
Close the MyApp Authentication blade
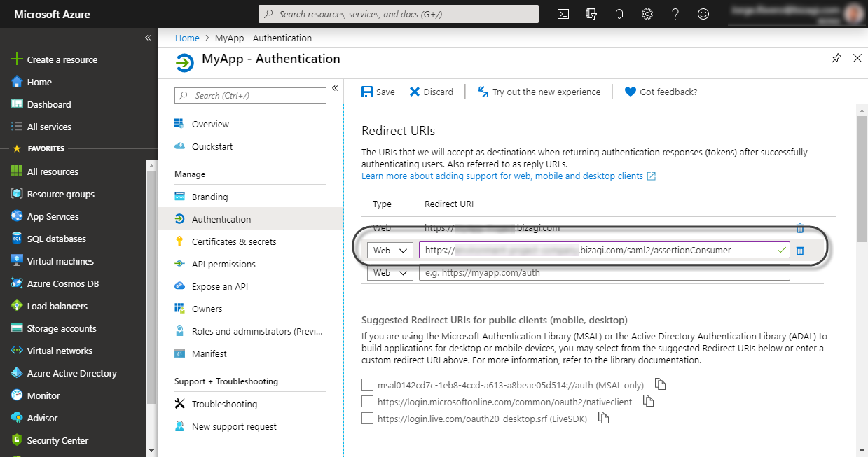(x=857, y=59)
